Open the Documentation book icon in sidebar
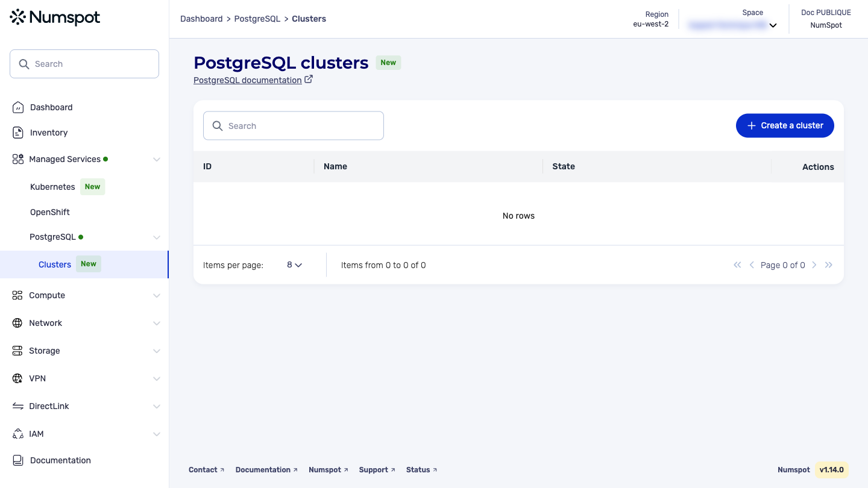868x488 pixels. click(x=18, y=460)
